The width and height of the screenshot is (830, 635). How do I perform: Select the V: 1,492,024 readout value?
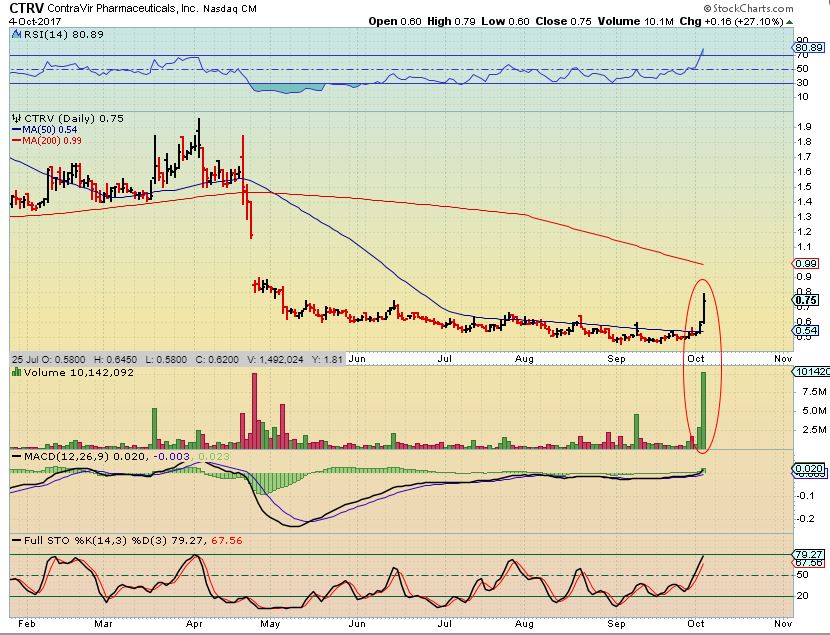(275, 359)
